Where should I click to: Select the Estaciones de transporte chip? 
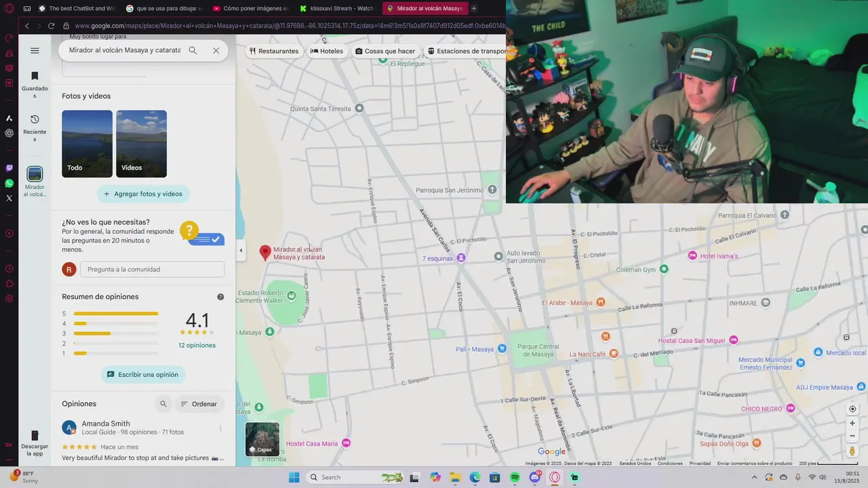click(467, 51)
